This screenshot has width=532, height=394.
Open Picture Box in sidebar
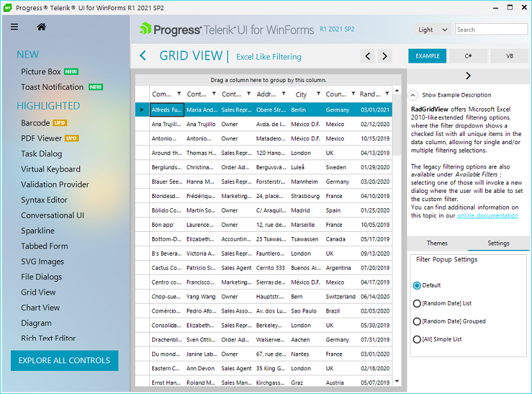coord(41,72)
